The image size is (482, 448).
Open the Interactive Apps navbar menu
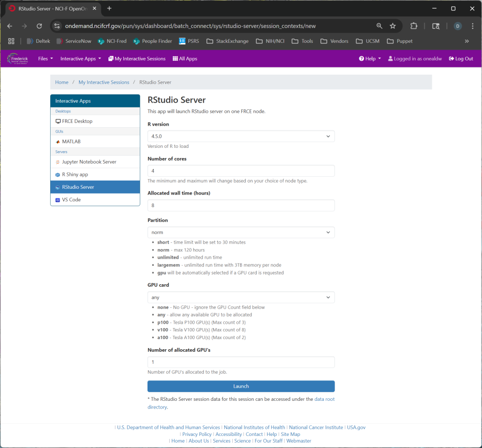80,59
